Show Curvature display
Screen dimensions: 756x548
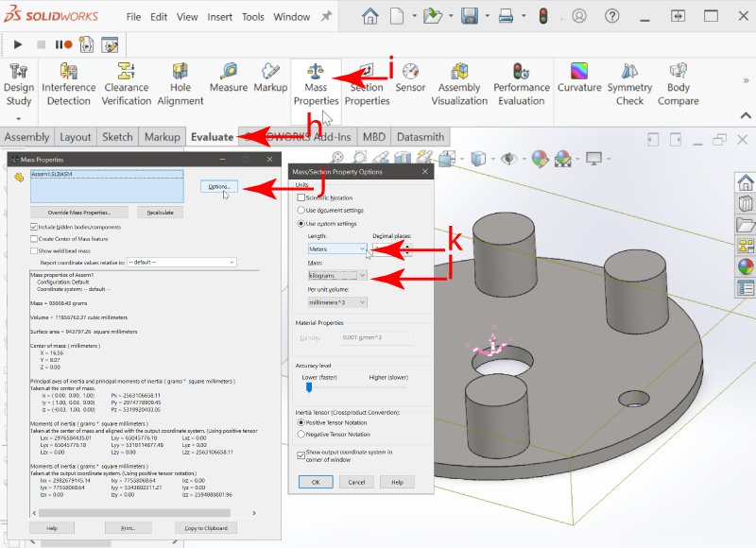579,78
